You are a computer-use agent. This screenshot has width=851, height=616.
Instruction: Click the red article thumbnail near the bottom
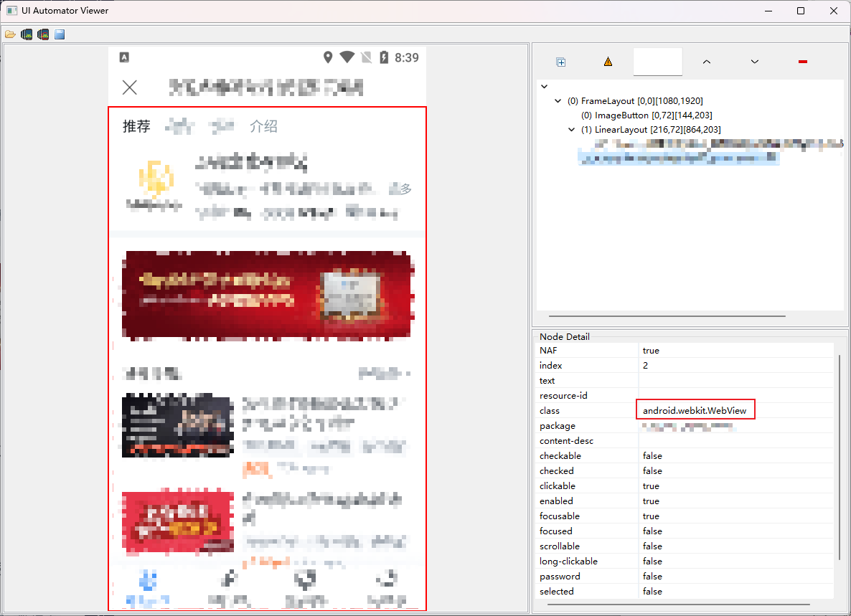click(178, 523)
